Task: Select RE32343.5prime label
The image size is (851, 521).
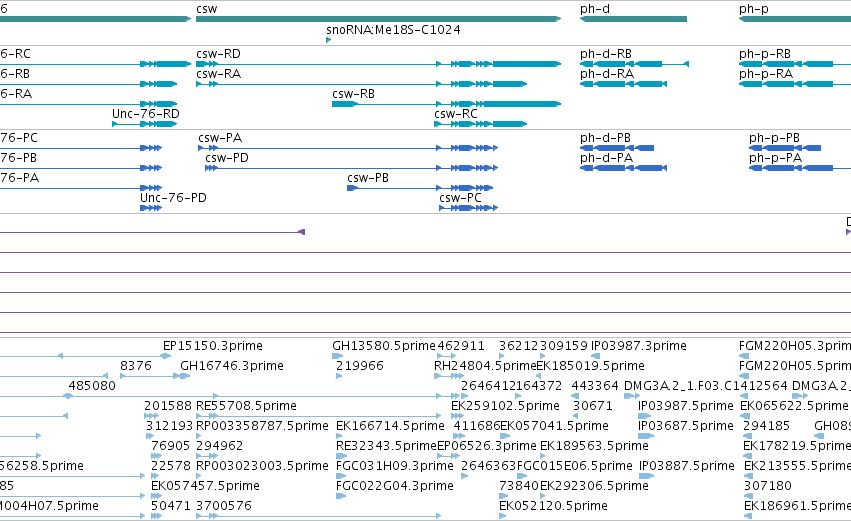Action: (386, 446)
